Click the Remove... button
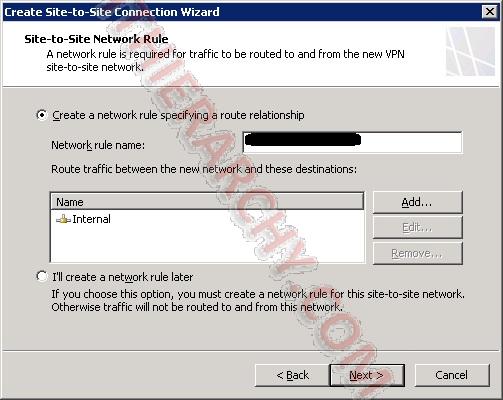The height and width of the screenshot is (400, 503). coord(418,253)
